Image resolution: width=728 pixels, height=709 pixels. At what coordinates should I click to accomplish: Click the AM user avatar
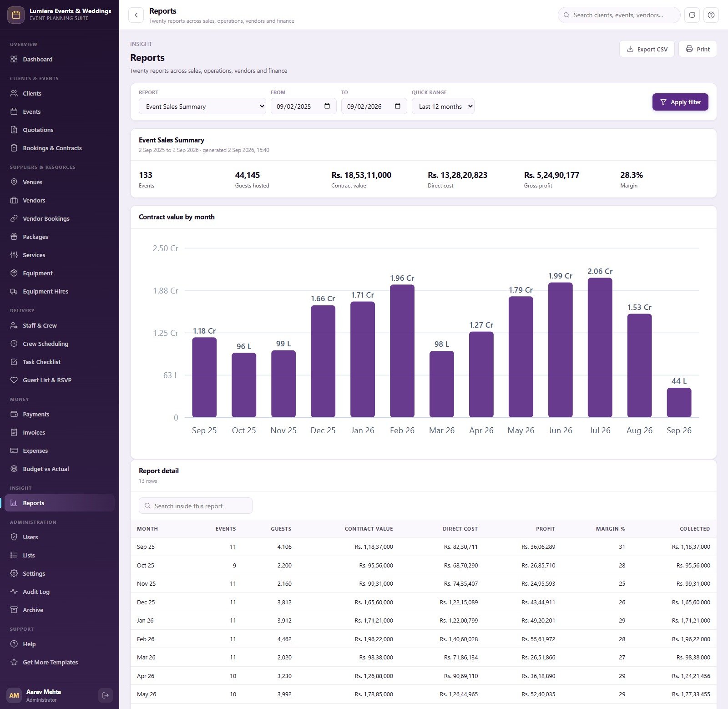tap(14, 695)
